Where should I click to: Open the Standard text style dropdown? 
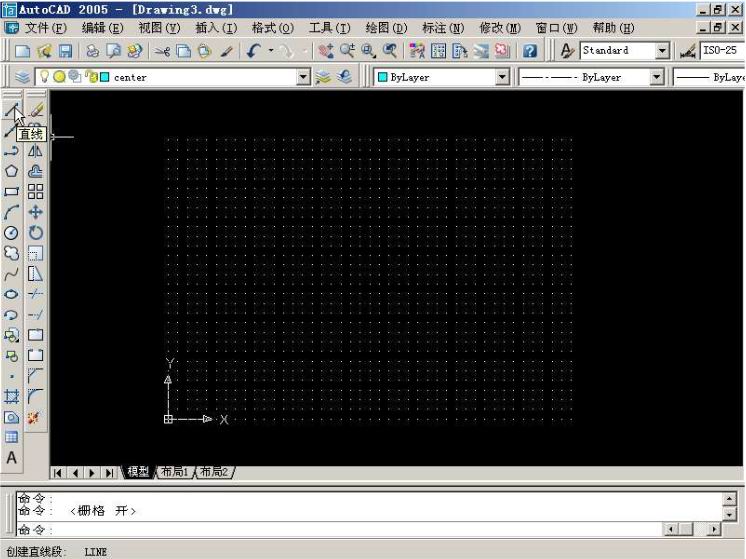click(662, 50)
